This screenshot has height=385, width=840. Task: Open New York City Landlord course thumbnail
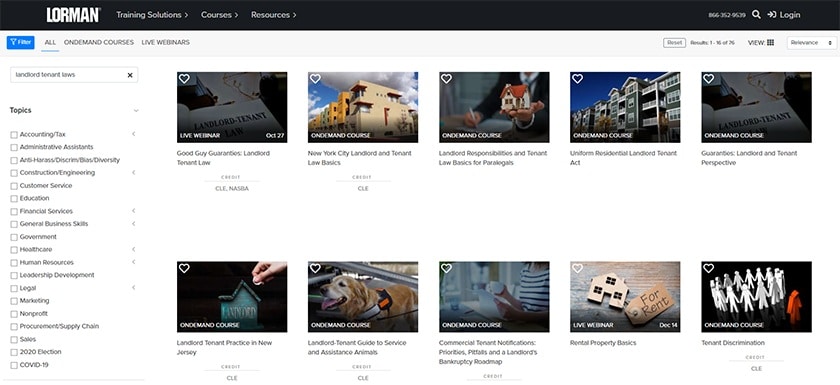click(x=363, y=107)
